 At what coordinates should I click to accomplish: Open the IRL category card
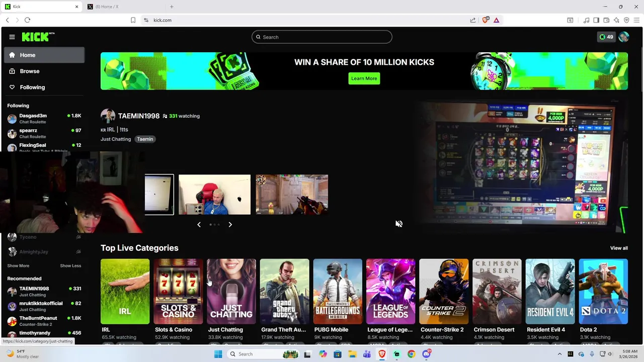(x=125, y=292)
